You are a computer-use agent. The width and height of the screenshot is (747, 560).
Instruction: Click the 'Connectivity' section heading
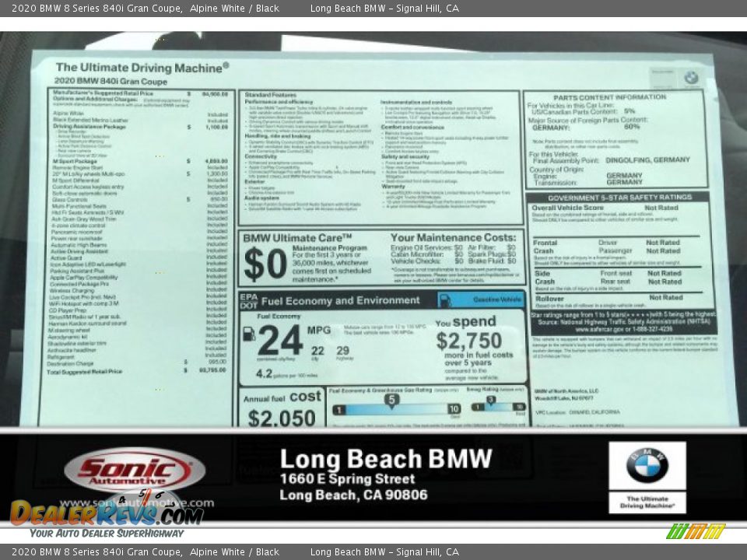[261, 156]
